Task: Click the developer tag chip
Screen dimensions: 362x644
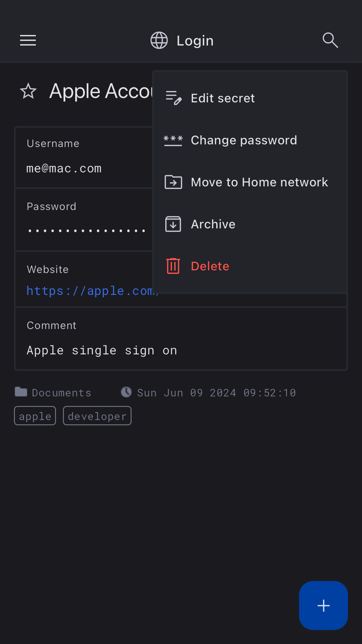Action: coord(97,416)
